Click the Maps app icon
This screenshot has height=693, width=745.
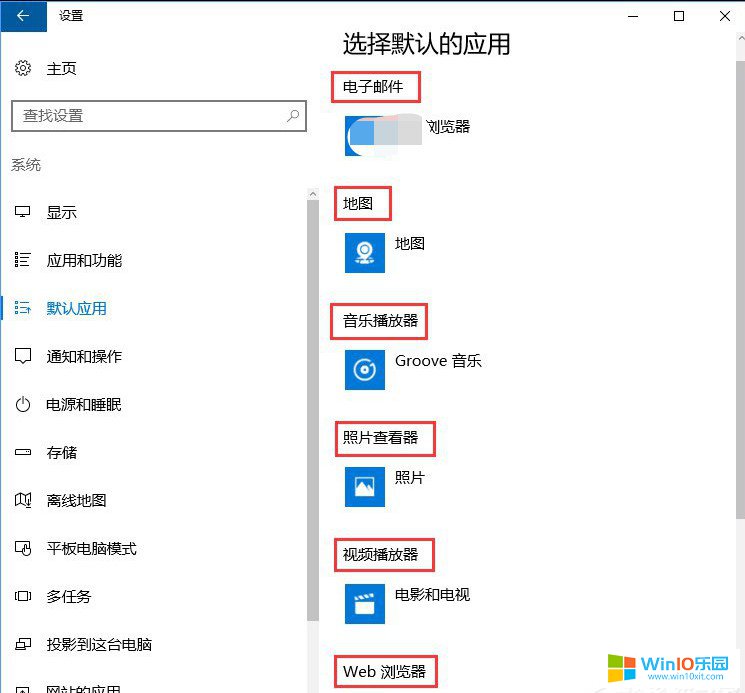(x=364, y=252)
